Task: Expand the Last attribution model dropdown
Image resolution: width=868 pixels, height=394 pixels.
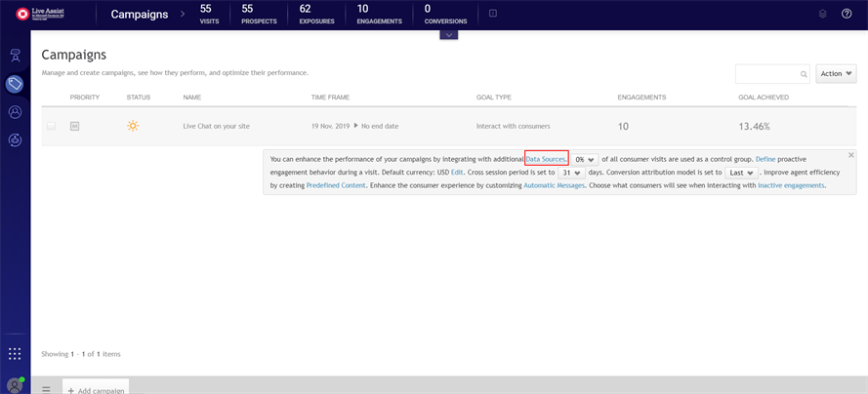Action: (x=742, y=173)
